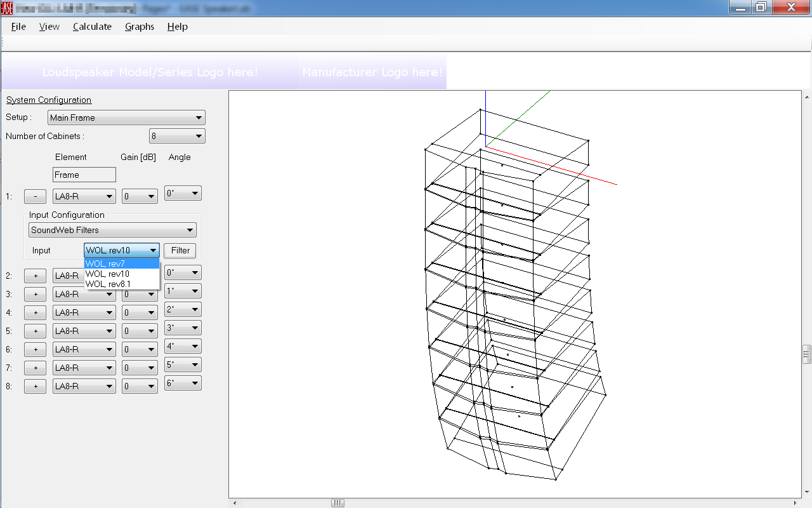Open the Calculate menu
This screenshot has width=812, height=508.
click(92, 27)
